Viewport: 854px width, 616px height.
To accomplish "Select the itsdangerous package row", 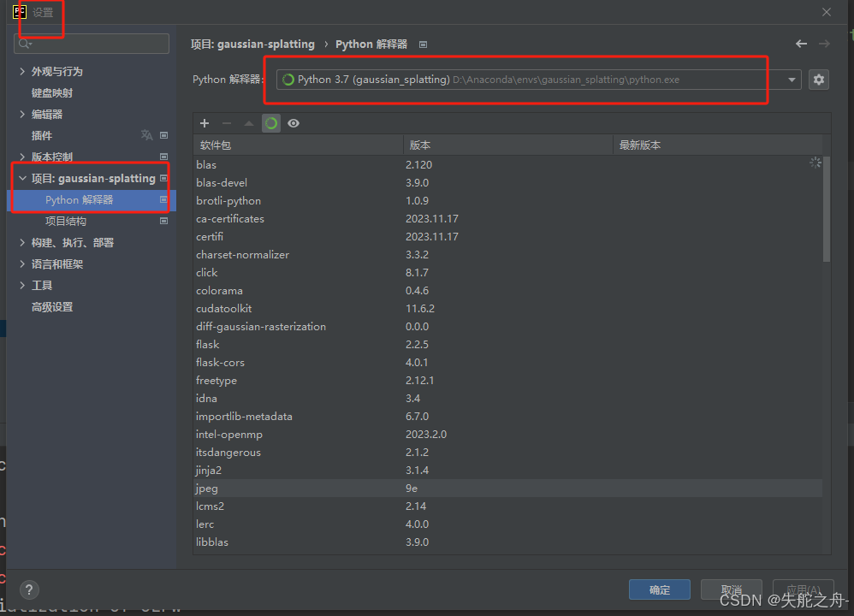I will click(x=507, y=452).
